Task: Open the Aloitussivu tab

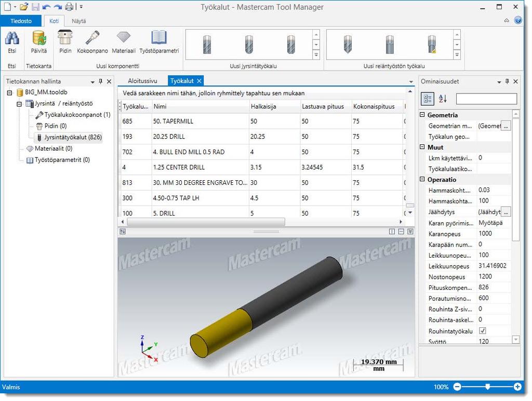Action: (142, 81)
